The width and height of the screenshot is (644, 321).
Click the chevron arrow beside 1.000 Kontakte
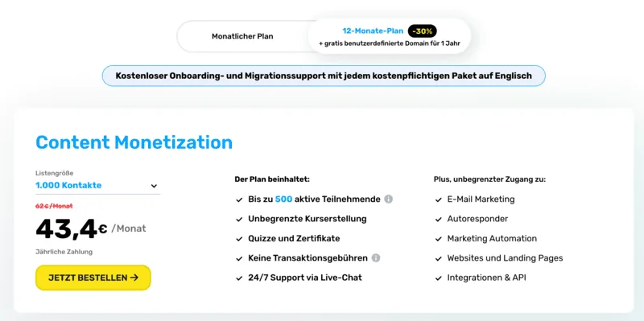tap(154, 186)
